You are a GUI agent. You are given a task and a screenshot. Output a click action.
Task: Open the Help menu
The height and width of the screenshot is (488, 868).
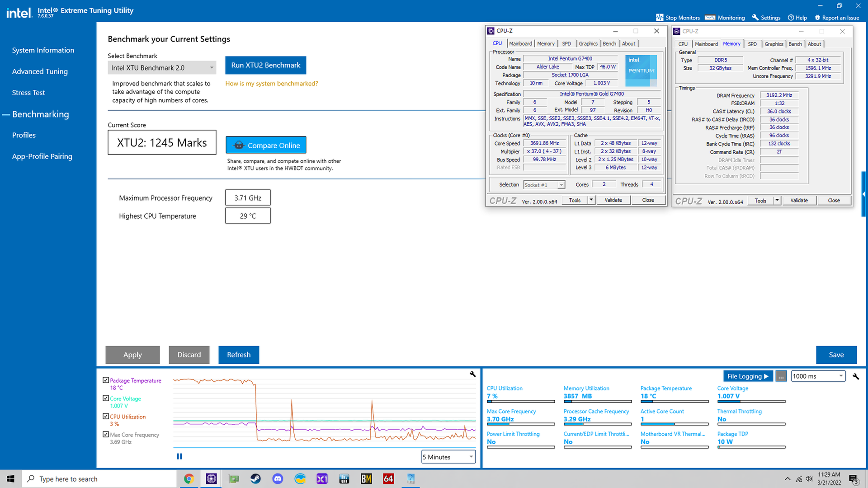[x=797, y=18]
